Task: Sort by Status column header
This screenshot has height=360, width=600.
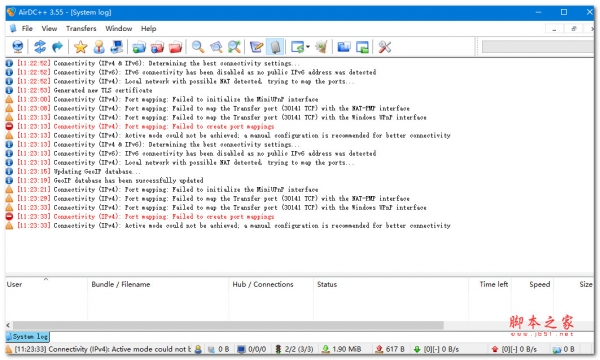Action: tap(391, 284)
